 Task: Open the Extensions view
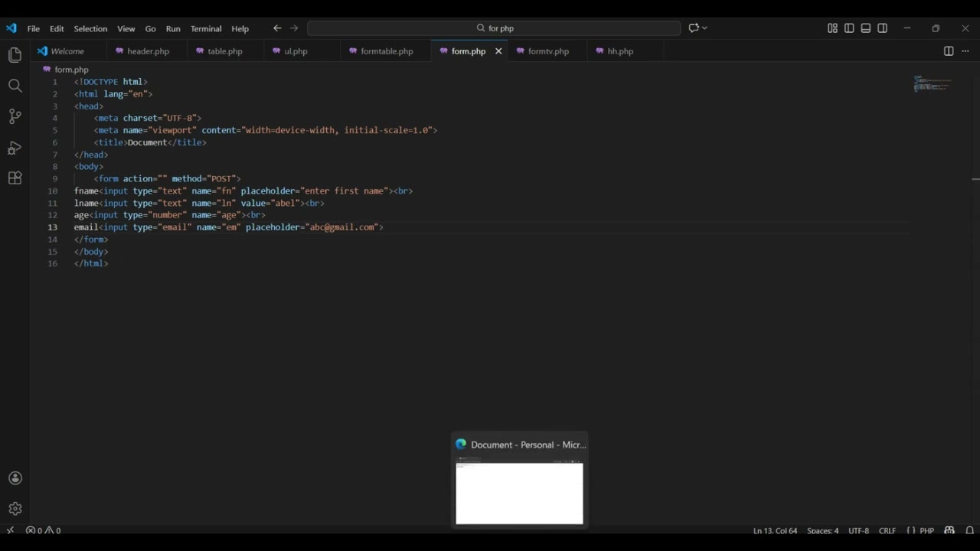click(15, 178)
